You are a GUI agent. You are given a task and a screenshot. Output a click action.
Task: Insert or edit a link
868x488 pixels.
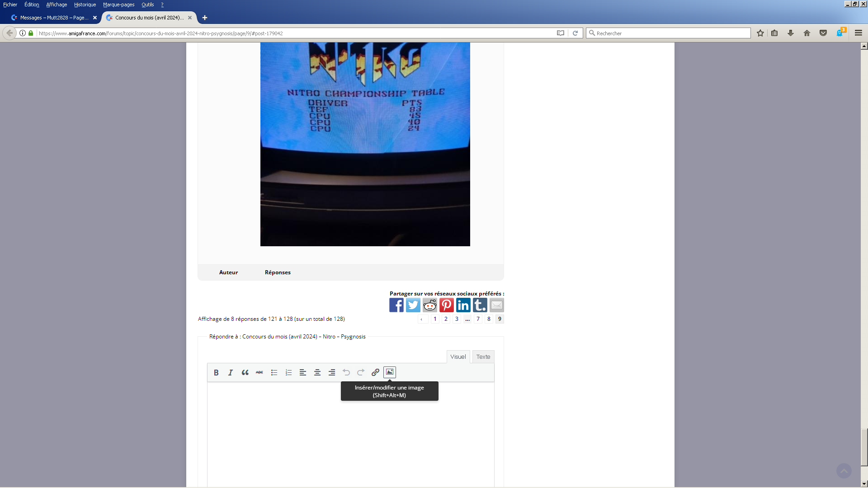coord(375,372)
